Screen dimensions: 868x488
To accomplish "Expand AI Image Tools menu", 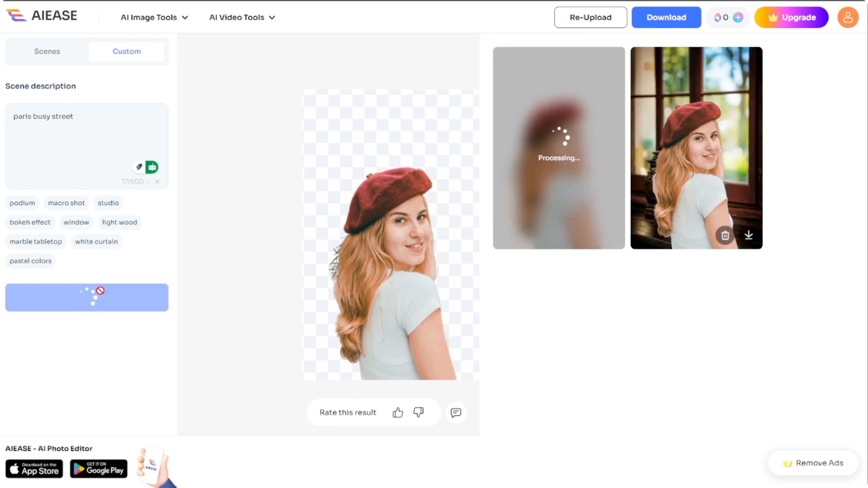I will point(154,17).
